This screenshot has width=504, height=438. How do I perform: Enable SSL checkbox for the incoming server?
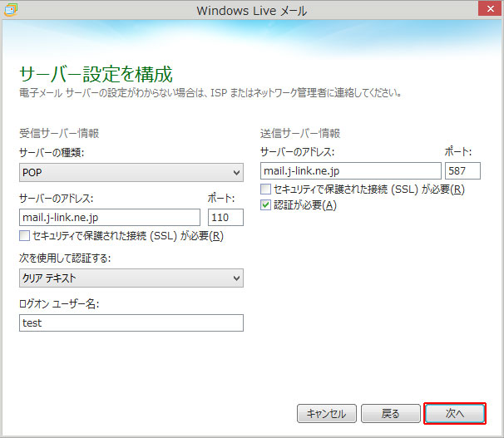(24, 236)
